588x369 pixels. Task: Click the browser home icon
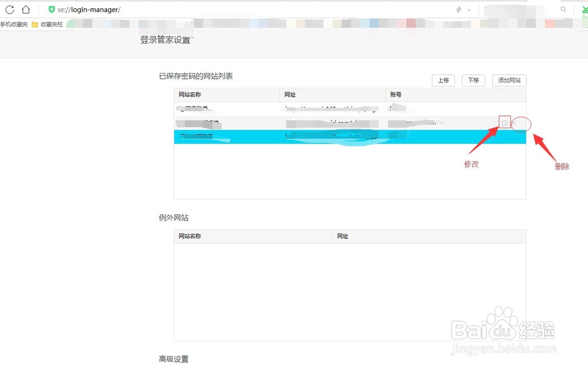coord(25,9)
